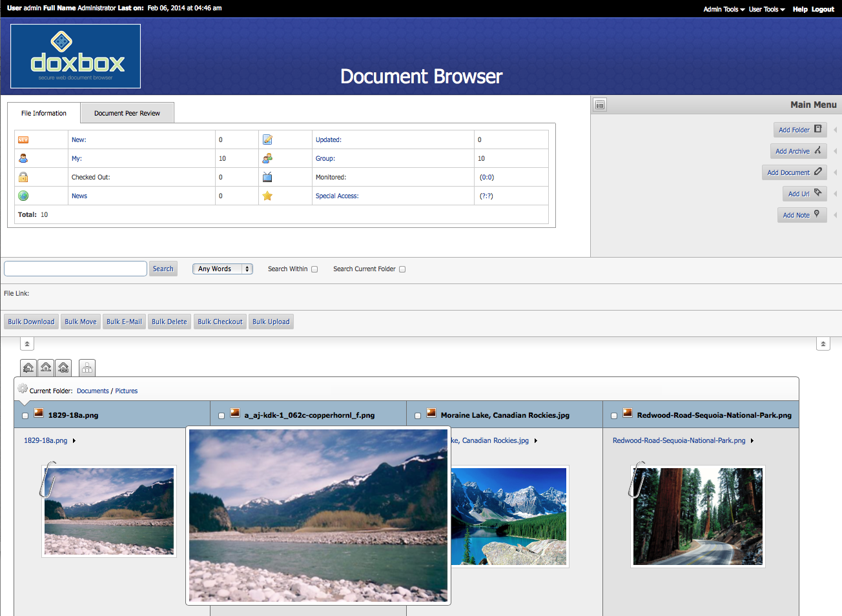Switch to the Document Peer Review tab
This screenshot has height=616, width=842.
[x=127, y=112]
